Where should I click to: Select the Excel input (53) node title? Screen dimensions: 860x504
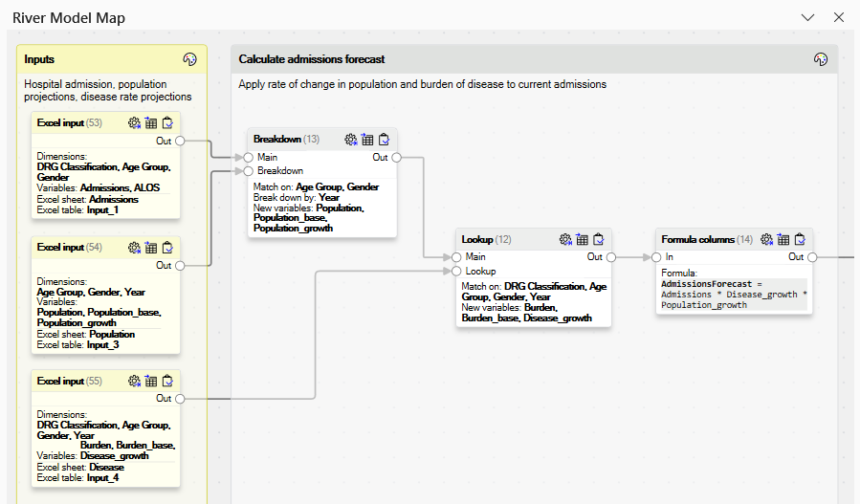tap(70, 122)
